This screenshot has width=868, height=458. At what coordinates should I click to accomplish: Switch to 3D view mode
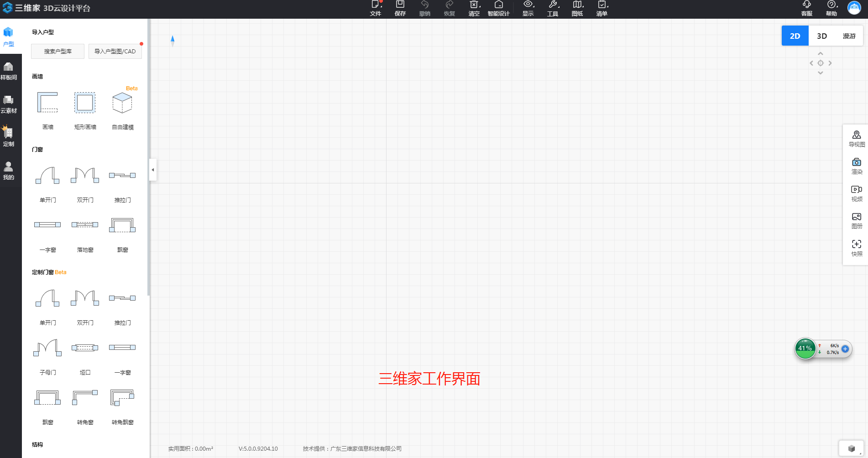[x=822, y=36]
